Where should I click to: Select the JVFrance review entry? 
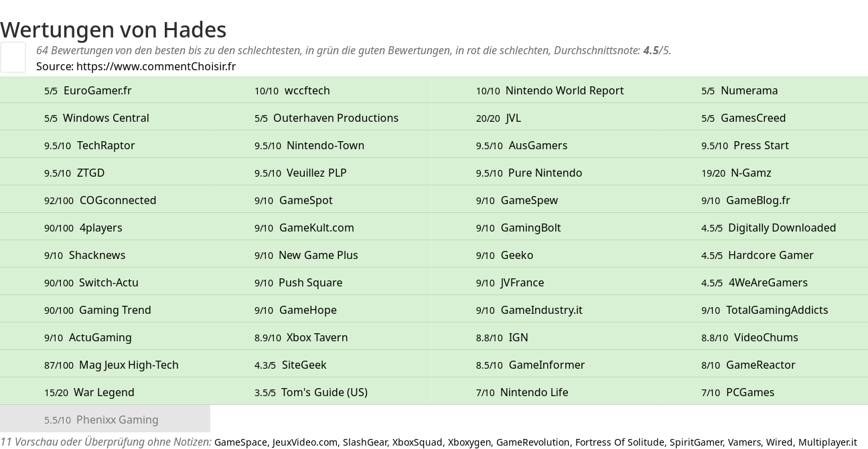(x=510, y=282)
